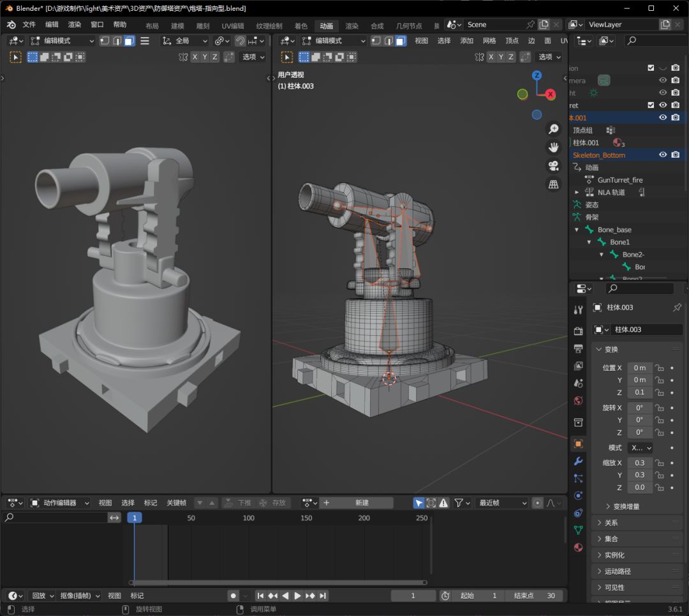Toggle the auto-keying record button

click(234, 596)
